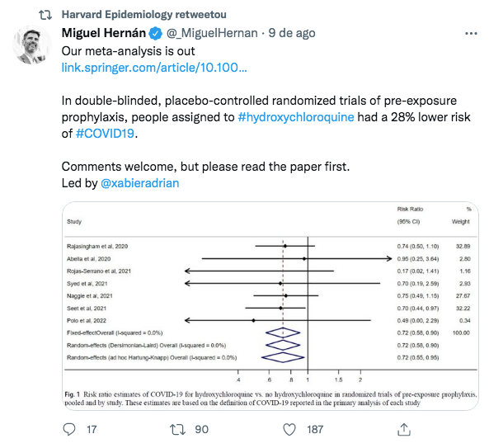Open the #COVID19 hashtag

[105, 134]
